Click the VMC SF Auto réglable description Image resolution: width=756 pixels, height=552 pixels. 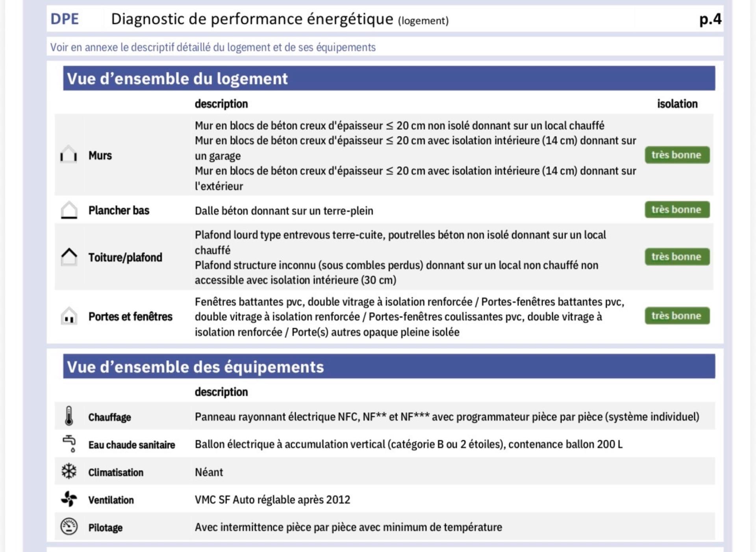(x=272, y=500)
